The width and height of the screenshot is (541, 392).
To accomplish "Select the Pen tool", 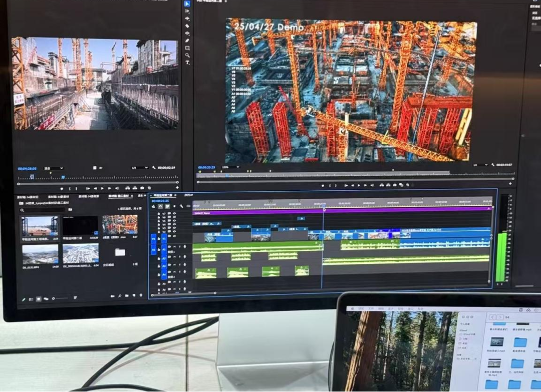I will point(187,41).
